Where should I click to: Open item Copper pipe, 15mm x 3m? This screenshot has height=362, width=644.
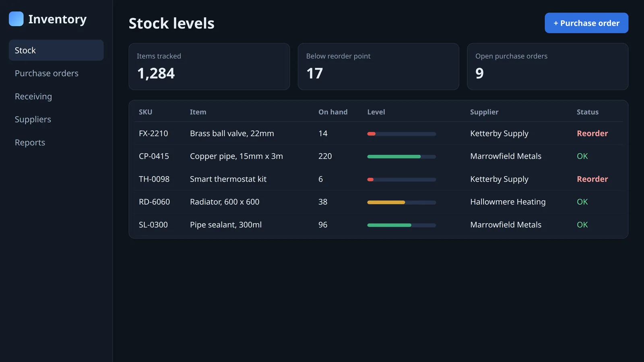point(236,156)
